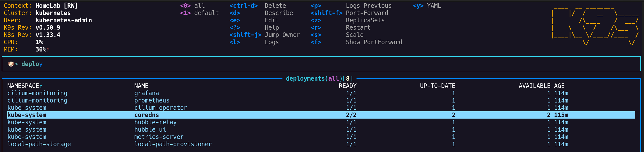Click the 115m age value
This screenshot has width=644, height=152.
click(561, 115)
